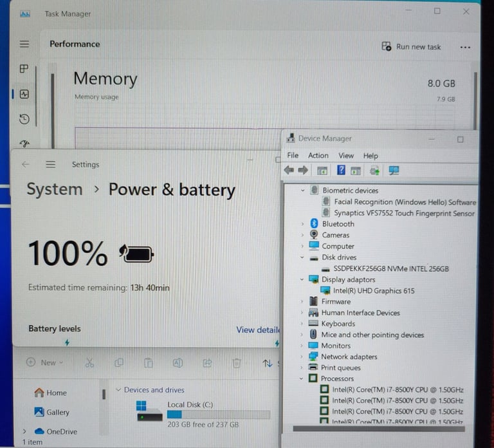Click New button in File Explorer toolbar
The height and width of the screenshot is (448, 494).
pos(44,362)
